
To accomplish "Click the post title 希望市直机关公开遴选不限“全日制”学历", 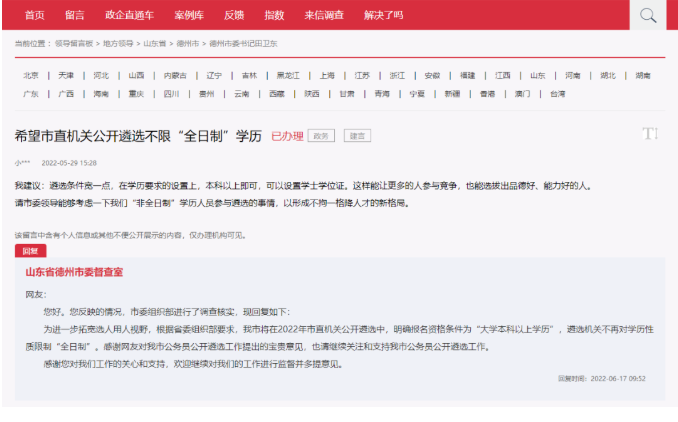I will pos(138,136).
